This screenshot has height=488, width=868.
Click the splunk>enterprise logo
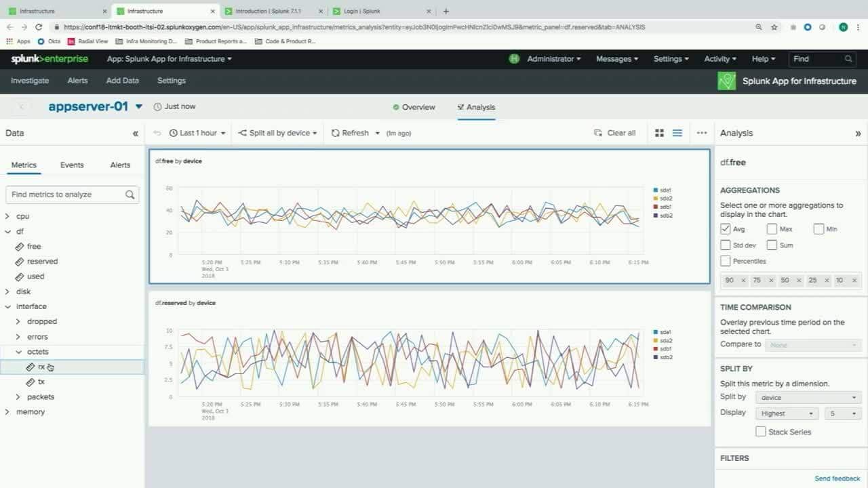click(x=50, y=59)
